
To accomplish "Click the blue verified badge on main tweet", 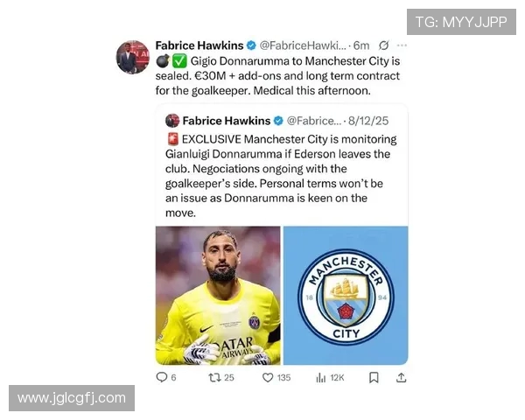I will click(251, 45).
